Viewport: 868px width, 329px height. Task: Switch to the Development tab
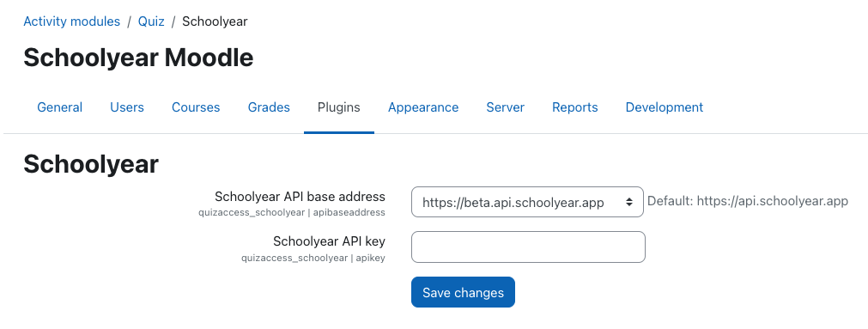(665, 107)
